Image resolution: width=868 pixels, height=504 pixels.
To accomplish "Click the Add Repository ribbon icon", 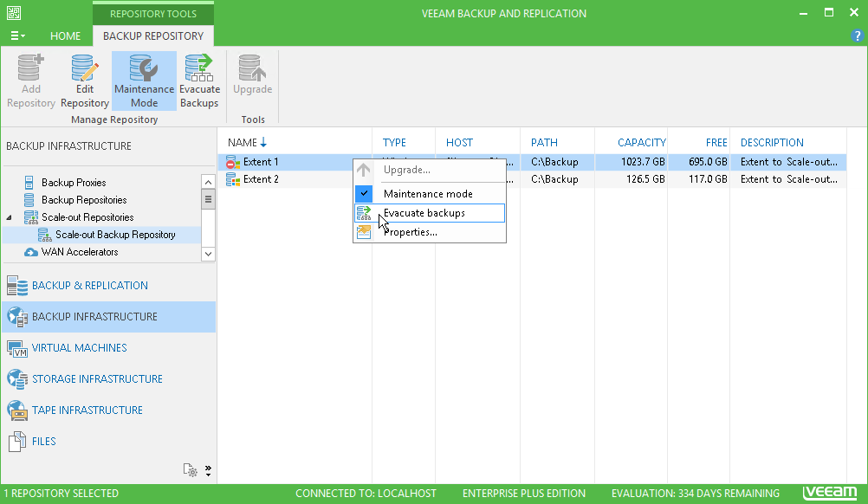I will click(x=30, y=68).
